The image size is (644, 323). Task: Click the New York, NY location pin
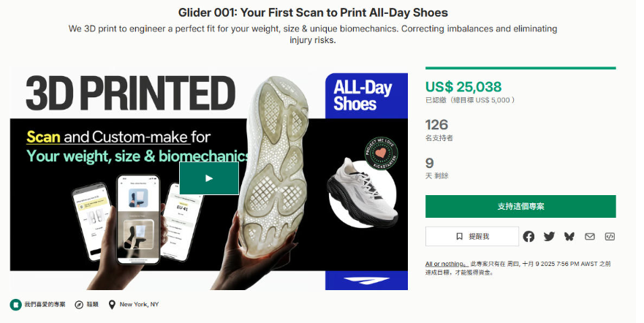click(112, 305)
